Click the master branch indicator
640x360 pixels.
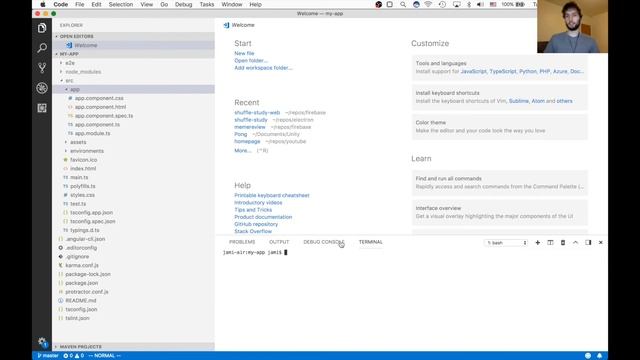[x=48, y=356]
